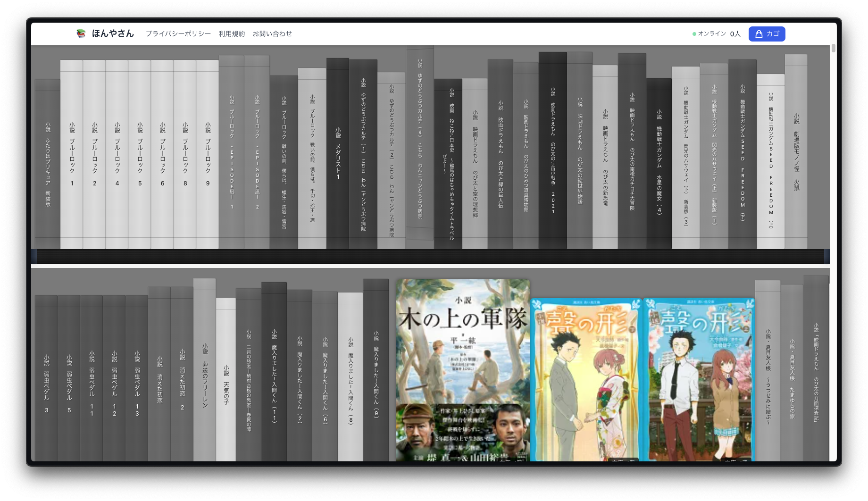This screenshot has height=501, width=868.
Task: Select the 聲の形 上 book cover
Action: click(699, 380)
